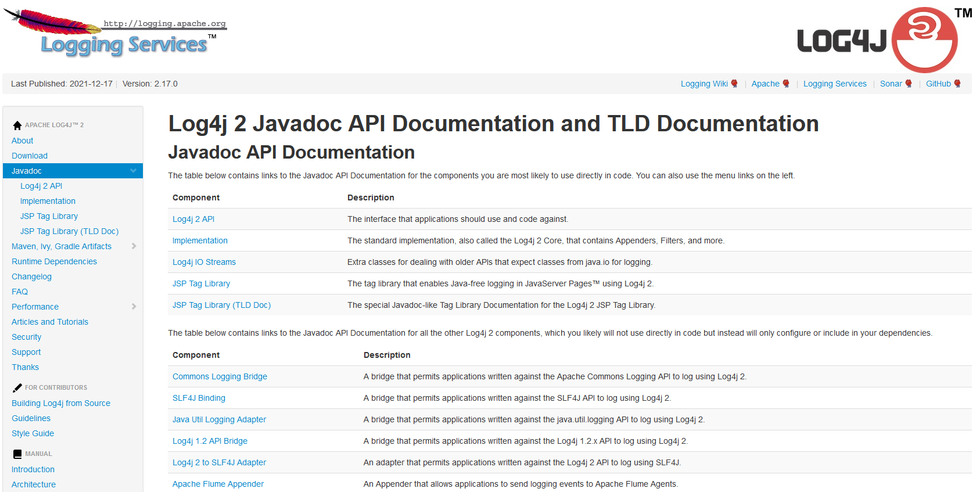Expand the Performance submenu arrow
The width and height of the screenshot is (980, 492).
134,307
